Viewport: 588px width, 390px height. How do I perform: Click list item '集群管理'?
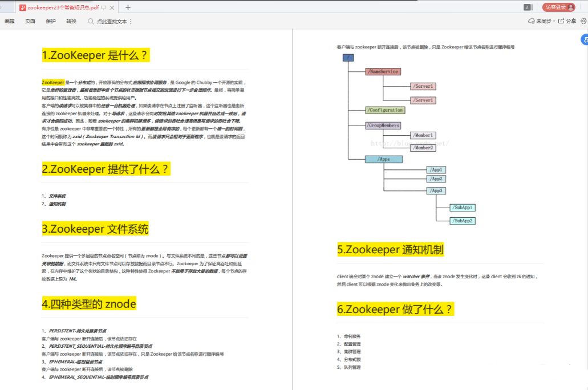(x=352, y=352)
